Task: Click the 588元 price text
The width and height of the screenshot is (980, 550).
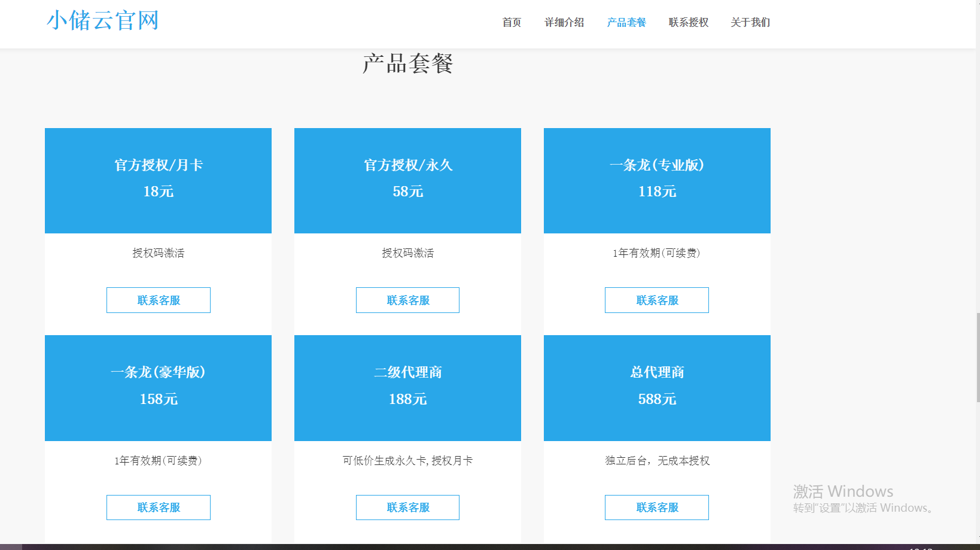Action: coord(657,399)
